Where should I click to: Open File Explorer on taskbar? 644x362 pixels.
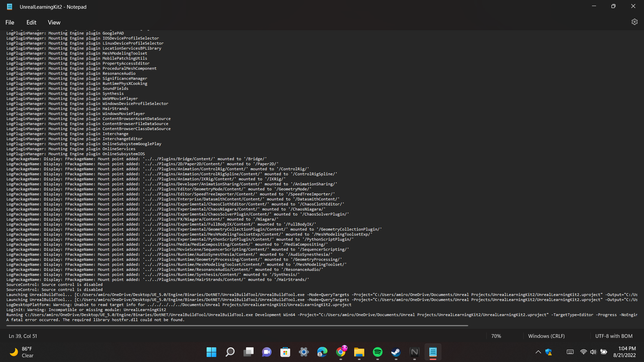[x=359, y=352]
